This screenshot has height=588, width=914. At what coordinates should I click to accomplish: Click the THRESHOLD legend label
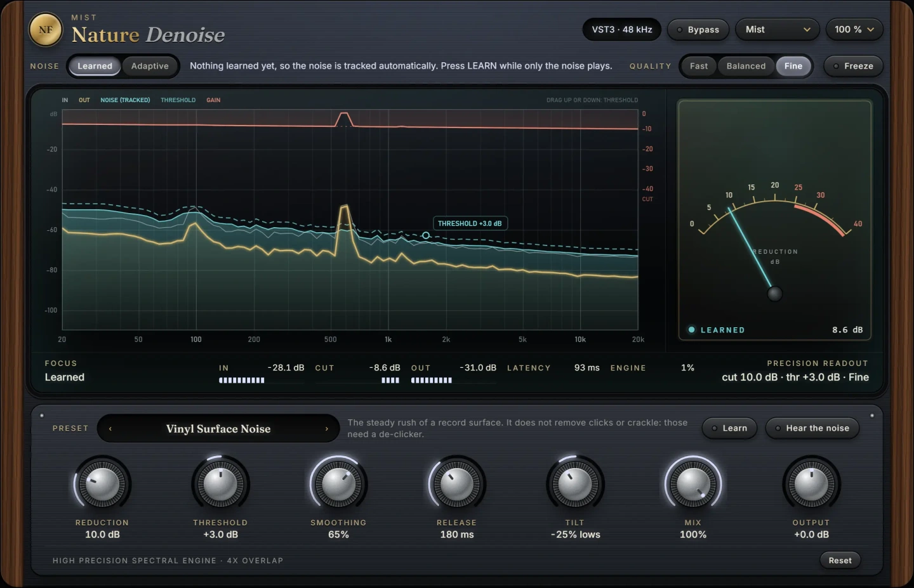(x=178, y=100)
